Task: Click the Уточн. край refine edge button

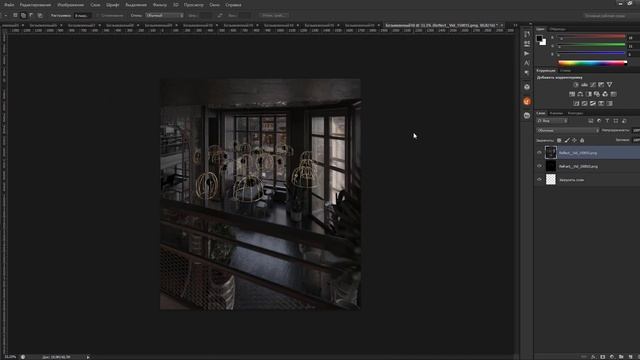Action: (273, 16)
